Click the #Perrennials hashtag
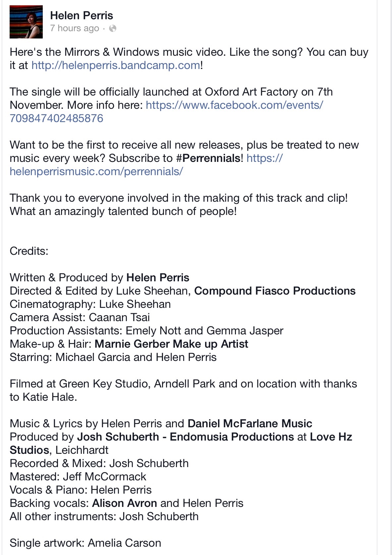 click(208, 158)
